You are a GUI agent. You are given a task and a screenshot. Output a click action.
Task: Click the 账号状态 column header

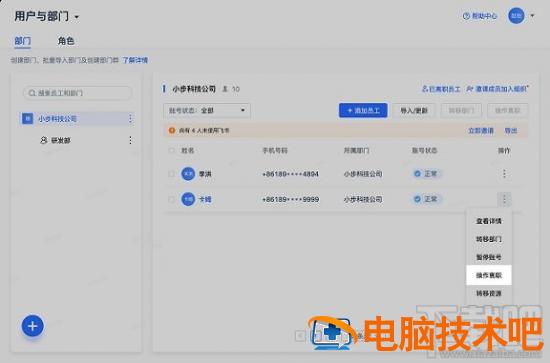coord(424,150)
